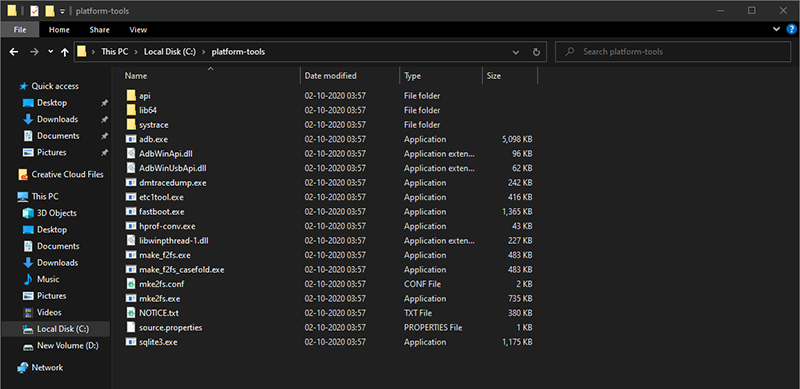Image resolution: width=800 pixels, height=389 pixels.
Task: Click the NOTICE.txt file icon
Action: pos(131,312)
